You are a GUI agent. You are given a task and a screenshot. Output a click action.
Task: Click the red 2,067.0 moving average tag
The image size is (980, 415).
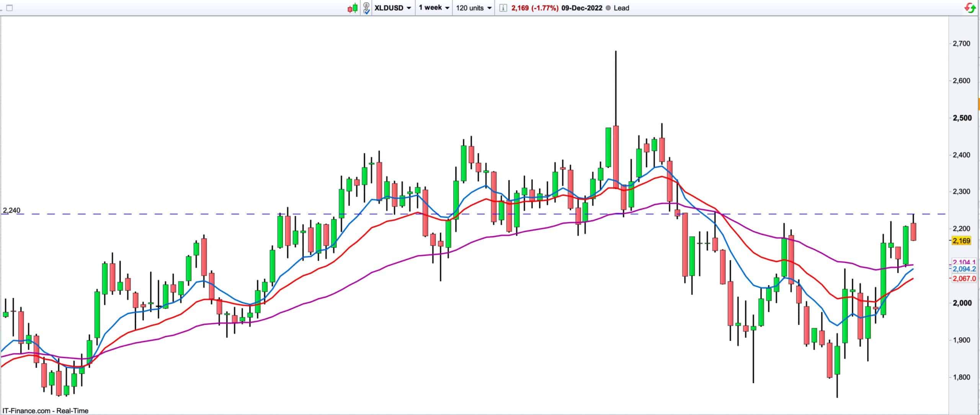click(x=964, y=279)
